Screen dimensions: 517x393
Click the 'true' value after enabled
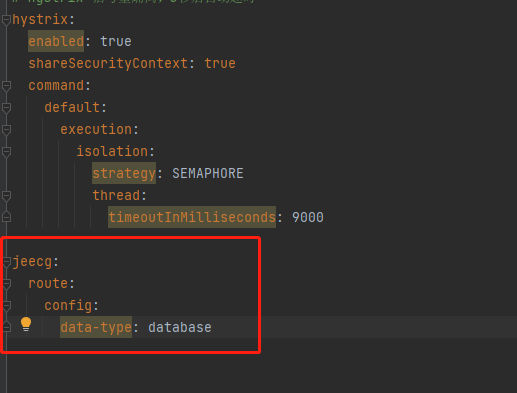pos(116,41)
